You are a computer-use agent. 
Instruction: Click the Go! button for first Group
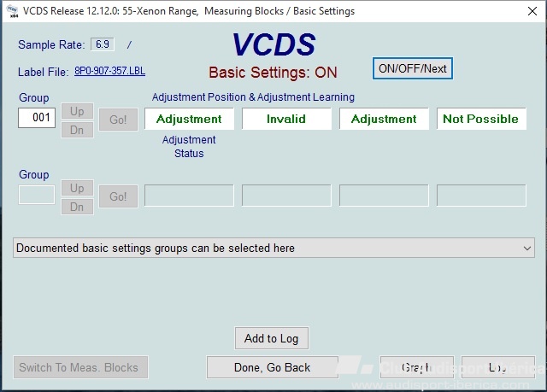click(x=118, y=120)
